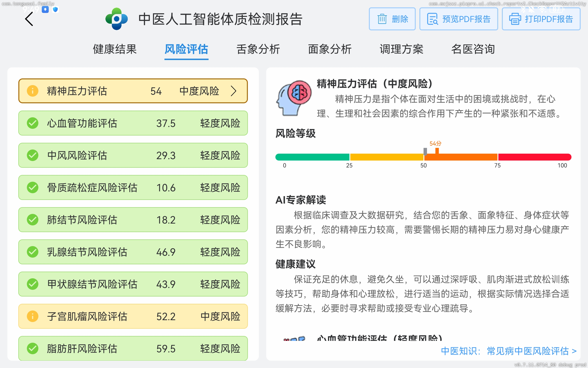This screenshot has height=368, width=588.
Task: Select the 风险评估 tab
Action: (x=186, y=49)
